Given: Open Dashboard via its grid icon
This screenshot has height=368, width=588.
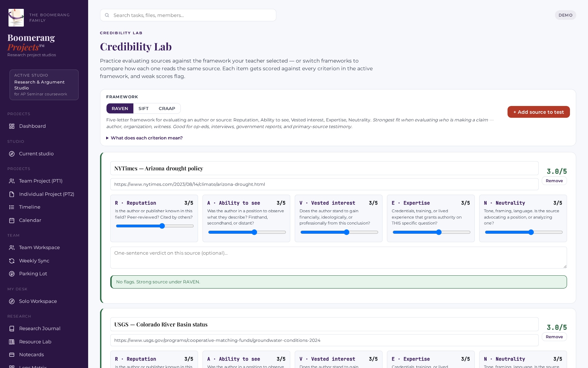Looking at the screenshot, I should coord(12,126).
